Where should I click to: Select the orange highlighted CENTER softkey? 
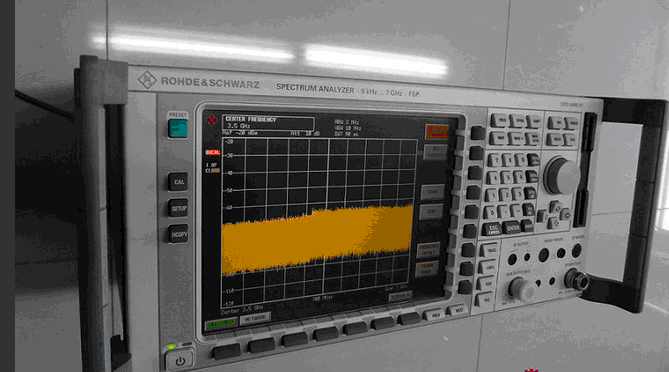[436, 132]
